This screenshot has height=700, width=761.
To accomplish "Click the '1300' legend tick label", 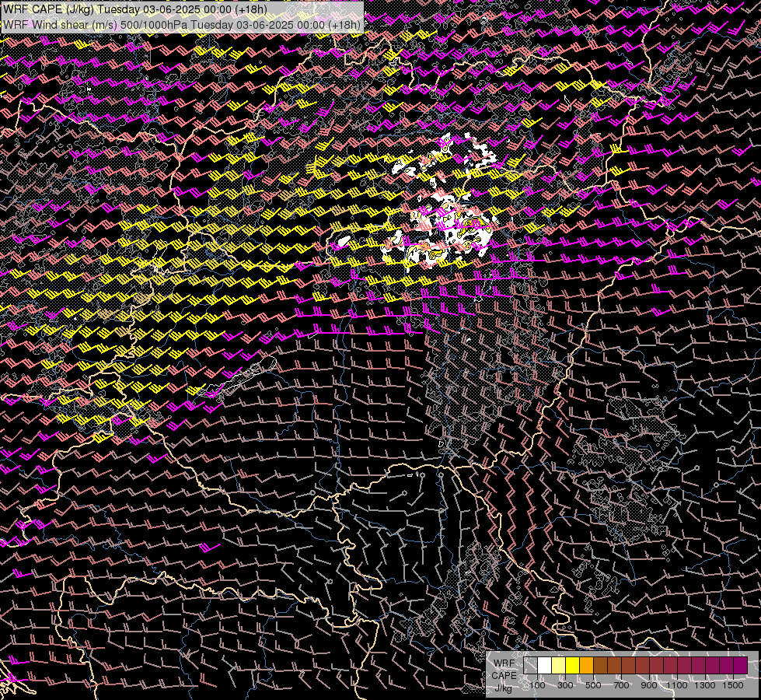I will click(x=705, y=685).
